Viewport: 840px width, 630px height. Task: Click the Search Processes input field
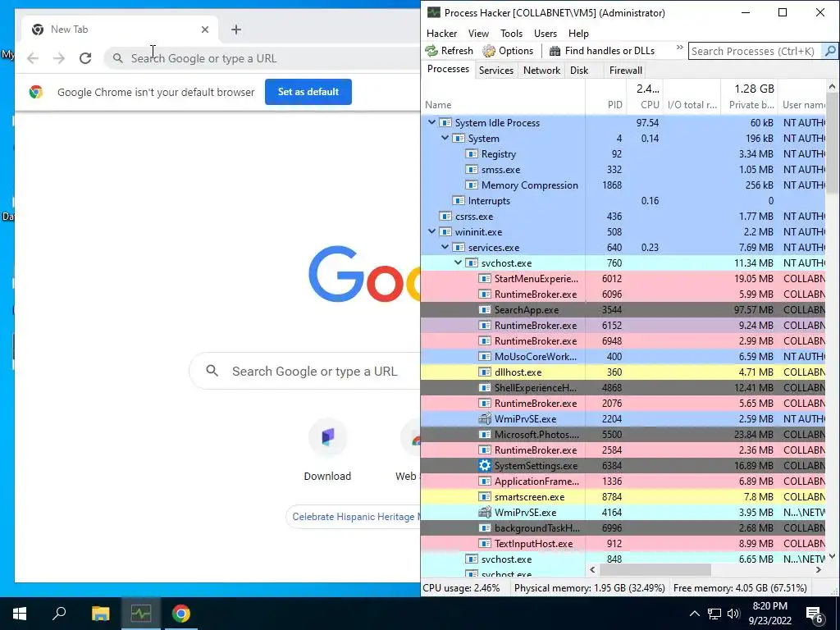tap(756, 51)
